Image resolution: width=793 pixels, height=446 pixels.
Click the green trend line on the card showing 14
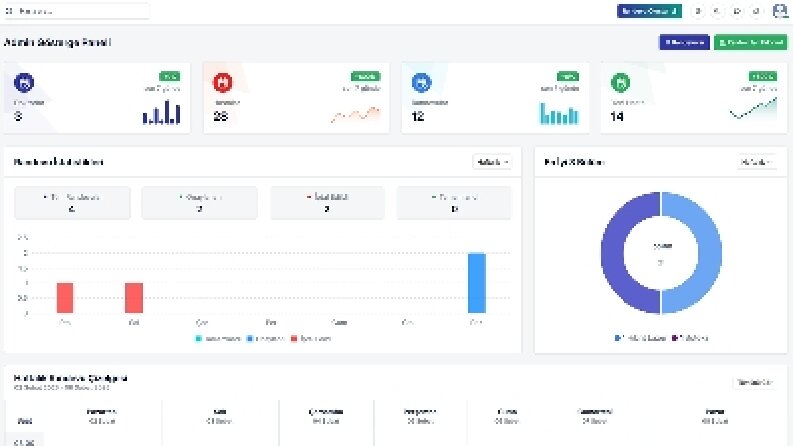pos(753,109)
